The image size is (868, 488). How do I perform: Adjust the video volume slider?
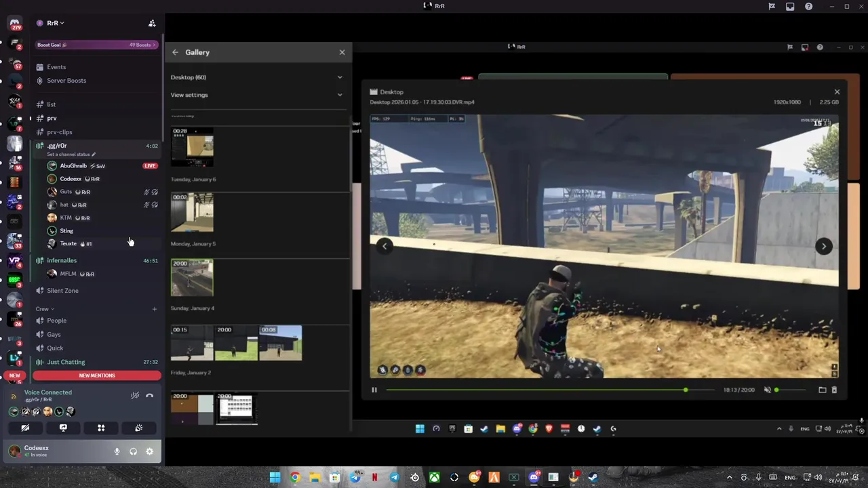tap(791, 390)
